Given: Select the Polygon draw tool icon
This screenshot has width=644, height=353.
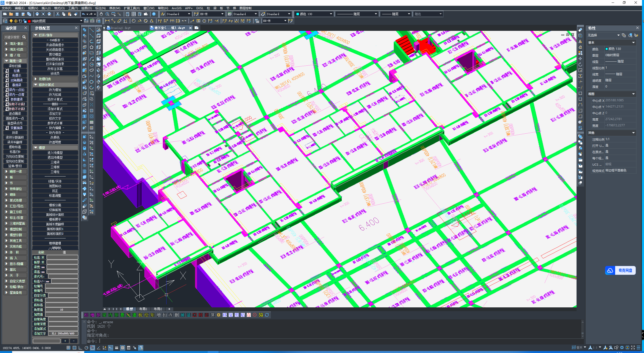Looking at the screenshot, I should click(92, 47).
